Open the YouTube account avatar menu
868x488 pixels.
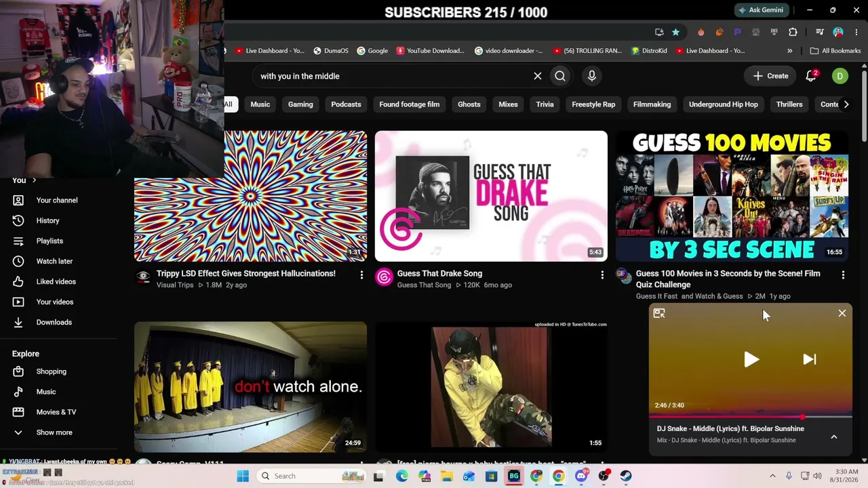840,76
